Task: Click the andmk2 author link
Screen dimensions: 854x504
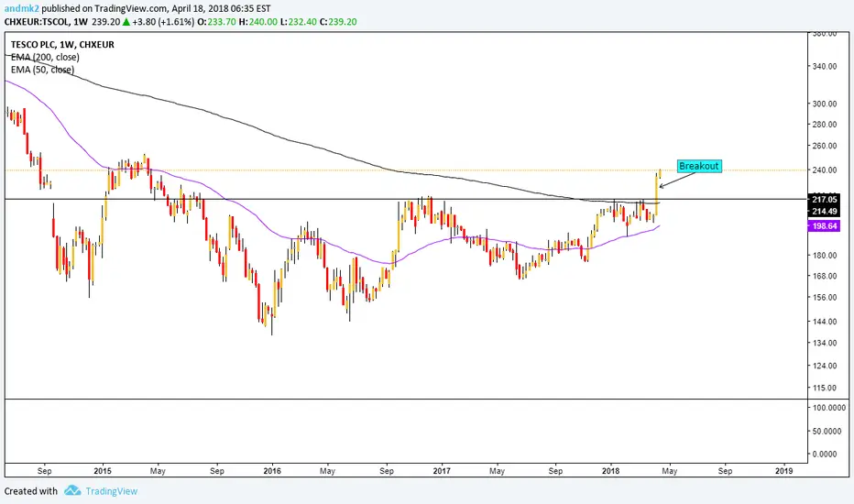Action: pyautogui.click(x=21, y=9)
